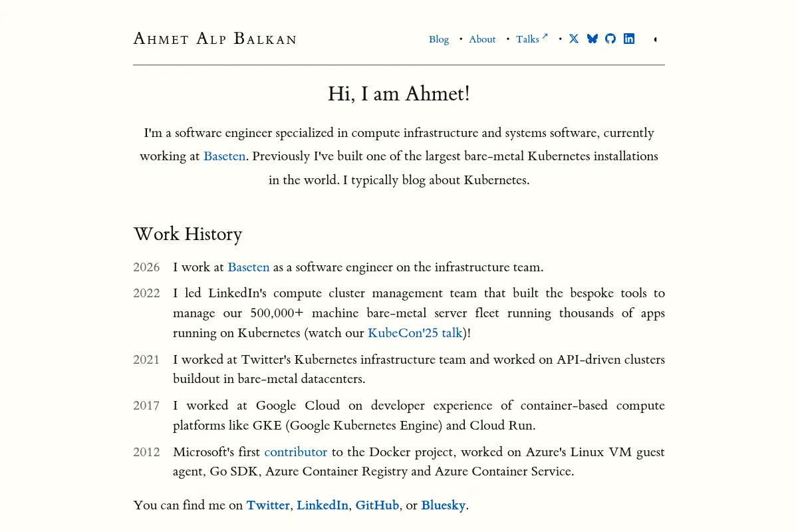Open the GitHub octocat icon

(610, 39)
